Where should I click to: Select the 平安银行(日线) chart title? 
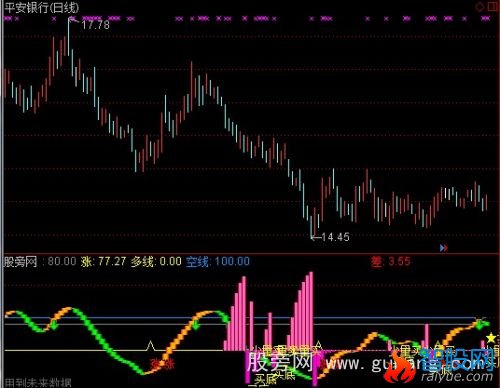[42, 7]
